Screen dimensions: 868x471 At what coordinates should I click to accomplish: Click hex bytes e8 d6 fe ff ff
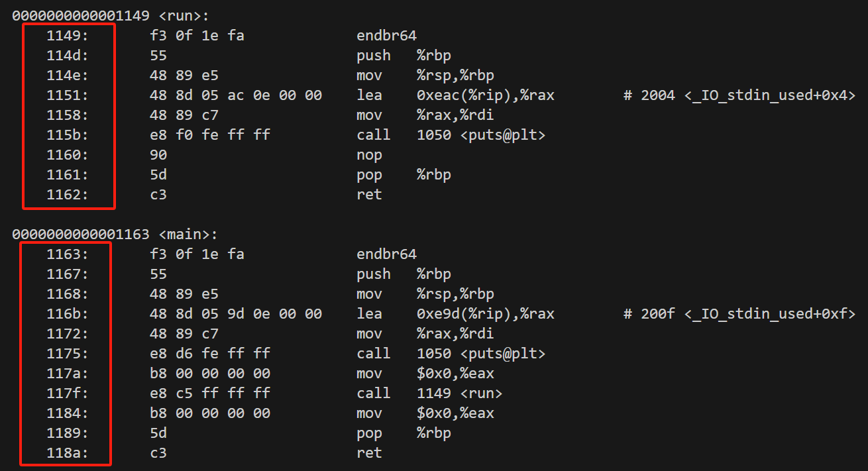point(210,353)
